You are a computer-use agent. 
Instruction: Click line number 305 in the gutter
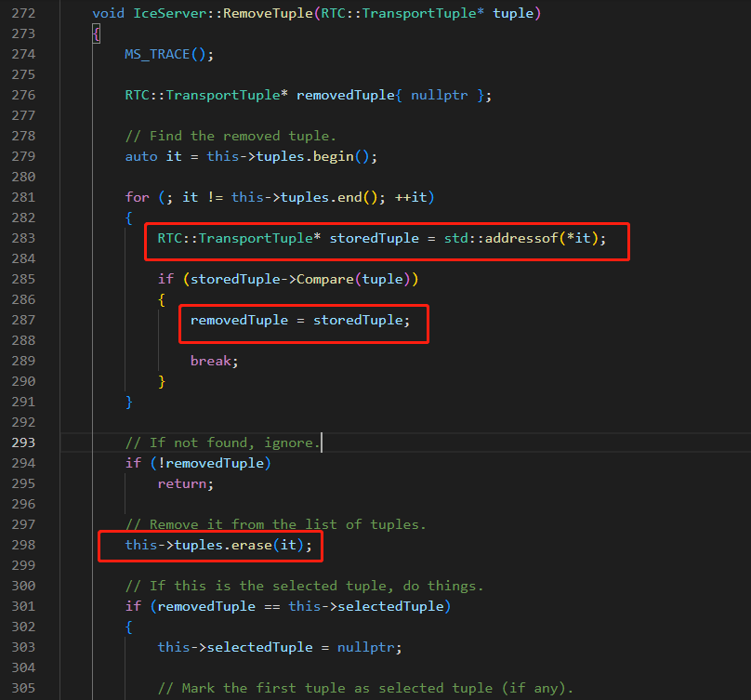[23, 688]
